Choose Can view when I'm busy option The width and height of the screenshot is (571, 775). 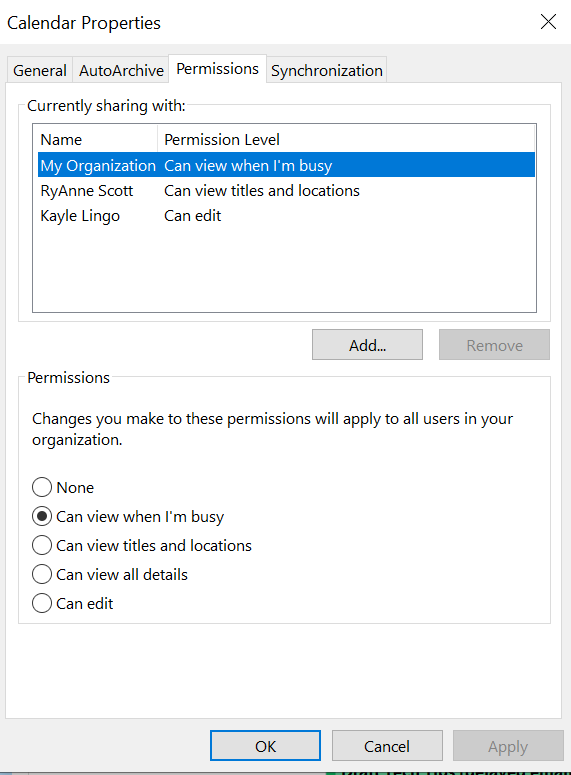(x=42, y=517)
